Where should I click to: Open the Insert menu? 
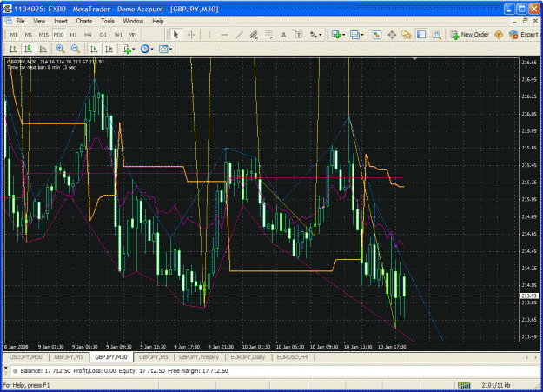tap(61, 21)
